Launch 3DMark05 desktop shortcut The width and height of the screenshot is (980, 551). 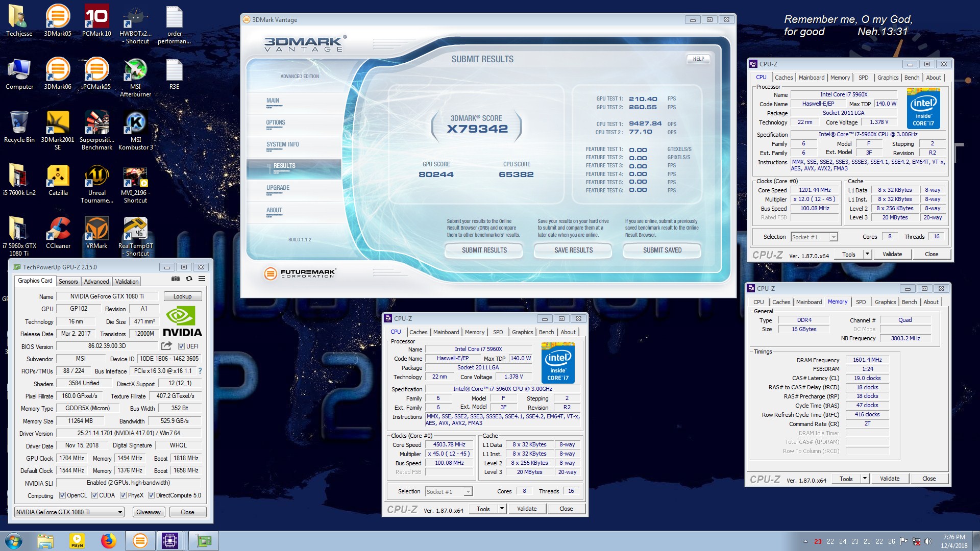click(58, 20)
